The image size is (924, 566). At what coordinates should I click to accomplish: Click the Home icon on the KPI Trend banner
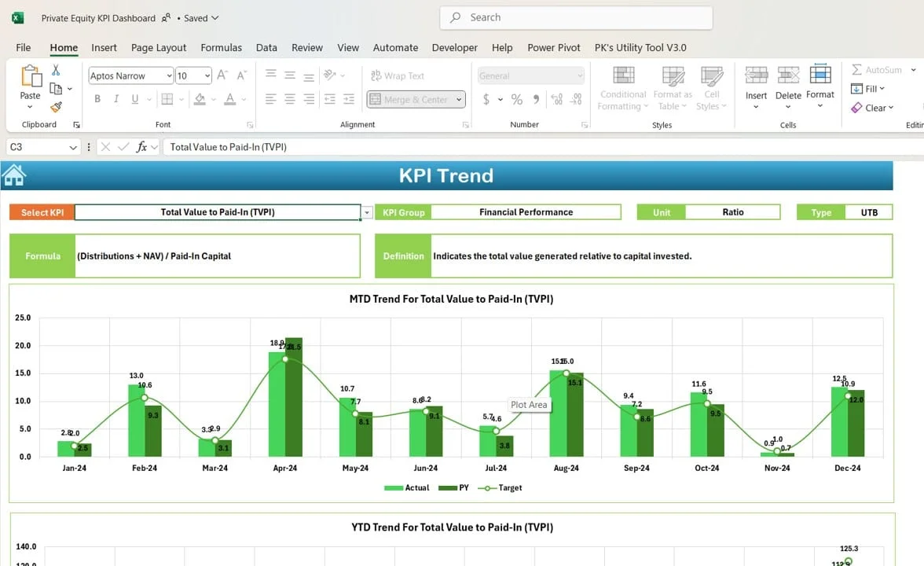[14, 175]
